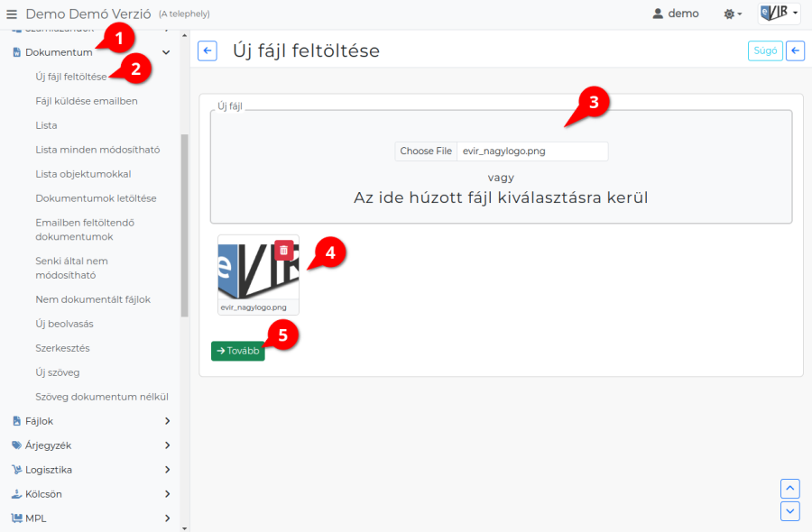
Task: Click the sidebar vertical scrollbar
Action: (x=185, y=225)
